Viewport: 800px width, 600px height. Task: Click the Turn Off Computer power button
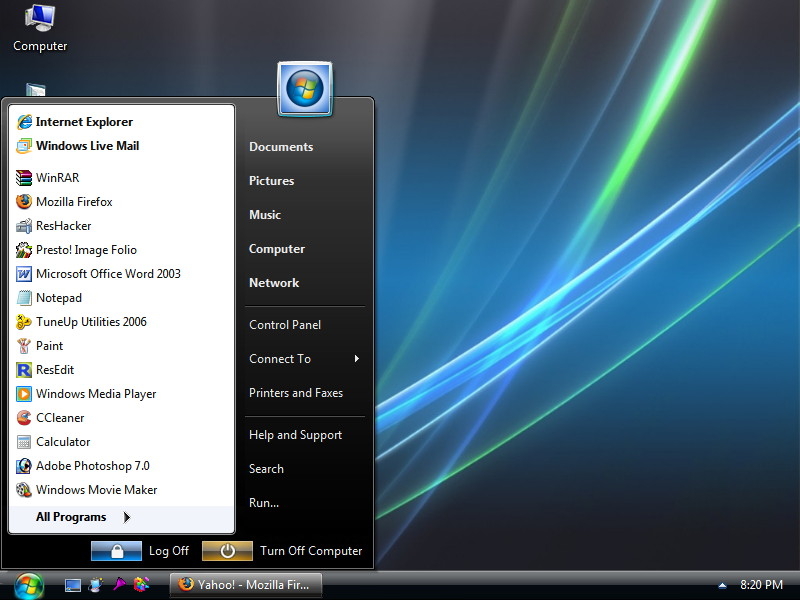[227, 551]
